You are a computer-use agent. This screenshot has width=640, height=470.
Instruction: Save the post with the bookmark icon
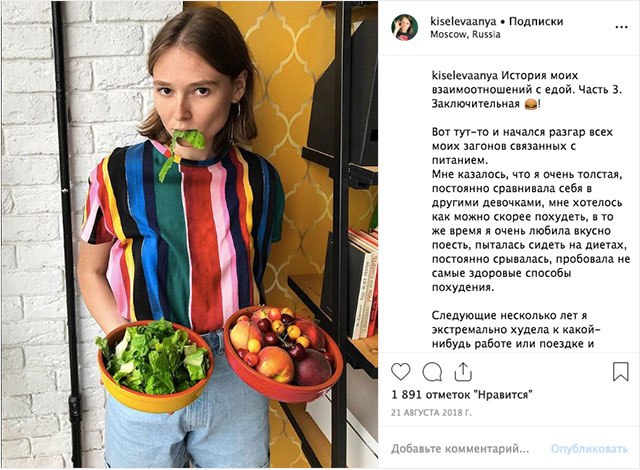(620, 372)
